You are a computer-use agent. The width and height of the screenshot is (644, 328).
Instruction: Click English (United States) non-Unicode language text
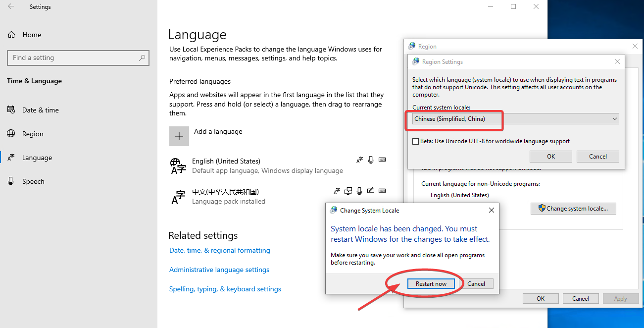click(x=460, y=195)
